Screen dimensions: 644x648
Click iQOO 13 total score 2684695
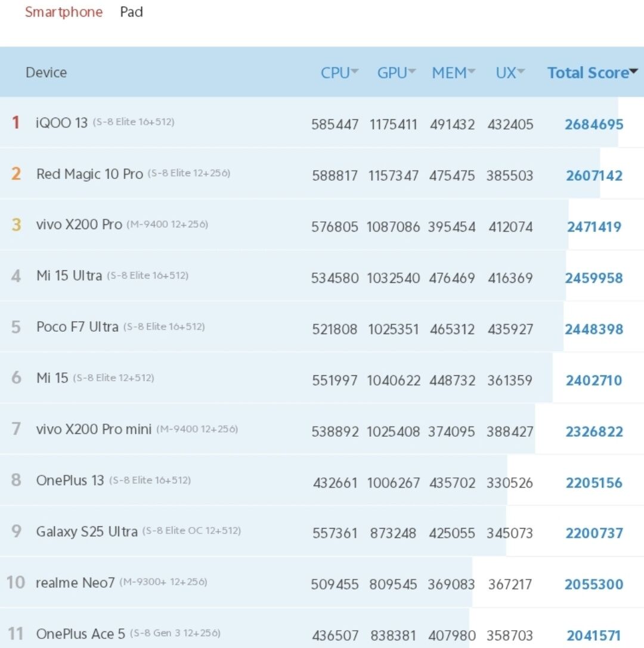coord(594,124)
